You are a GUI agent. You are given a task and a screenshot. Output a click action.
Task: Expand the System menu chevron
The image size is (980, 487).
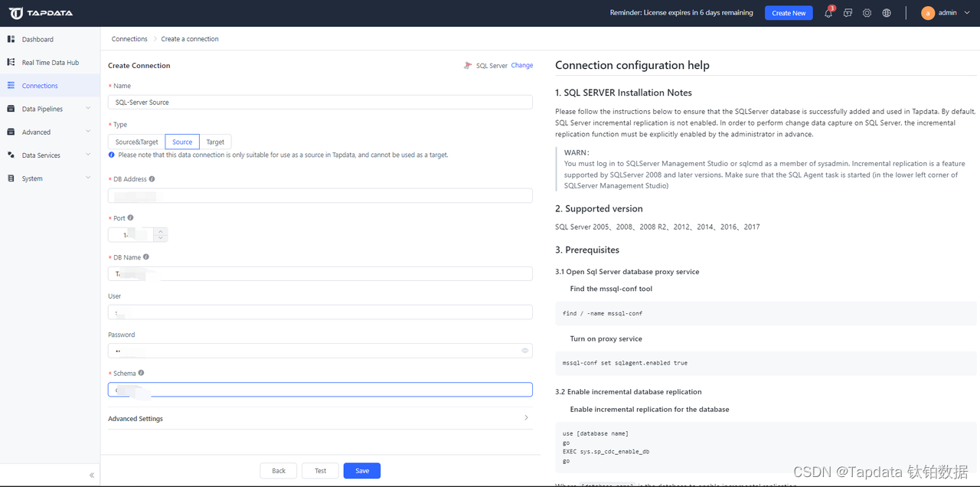point(88,178)
